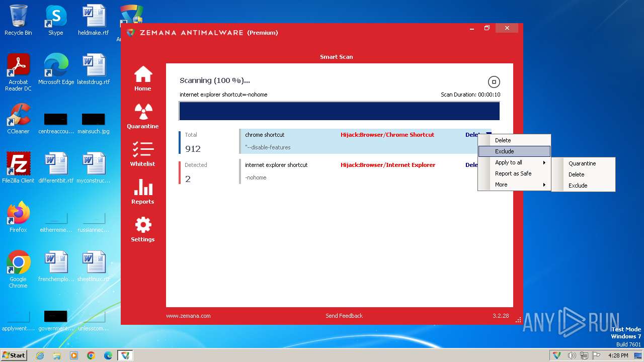644x362 pixels.
Task: Select Exclude in the Apply to all submenu
Action: pos(583,186)
